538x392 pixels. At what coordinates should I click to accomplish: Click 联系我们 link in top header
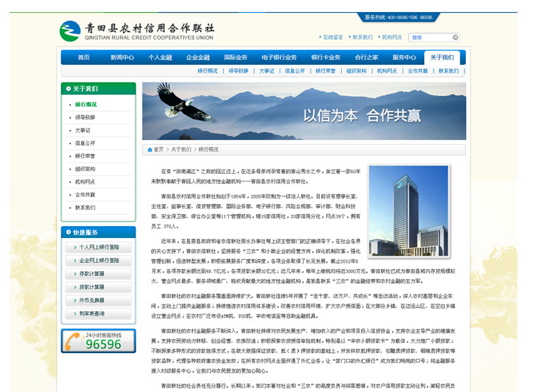(362, 37)
